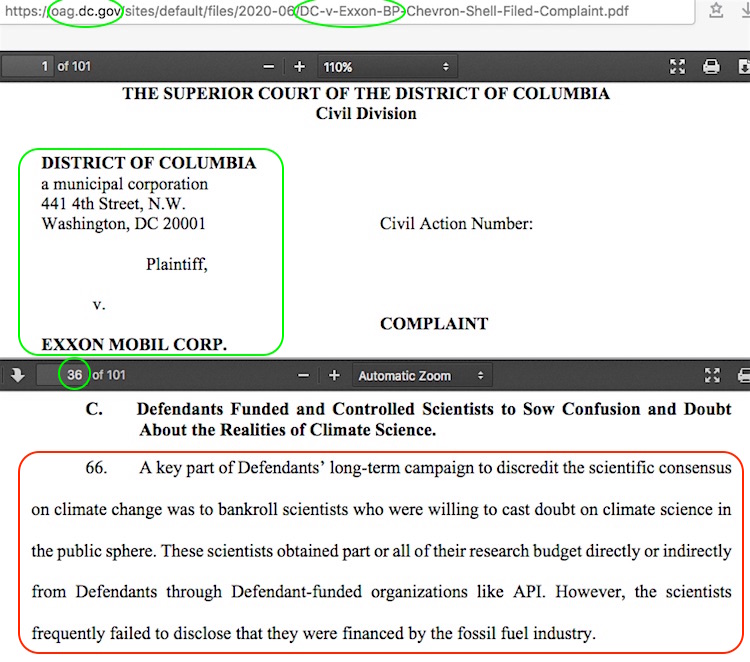
Task: Download the PDF from the upper toolbar
Action: tap(743, 66)
